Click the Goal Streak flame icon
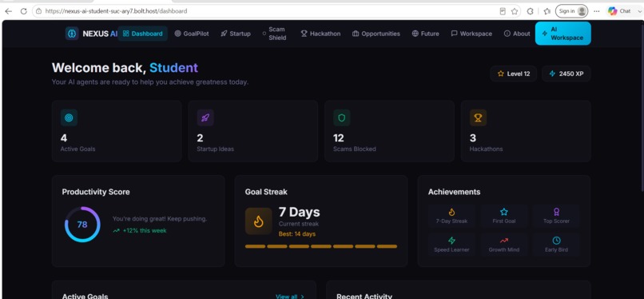644x299 pixels. 259,221
